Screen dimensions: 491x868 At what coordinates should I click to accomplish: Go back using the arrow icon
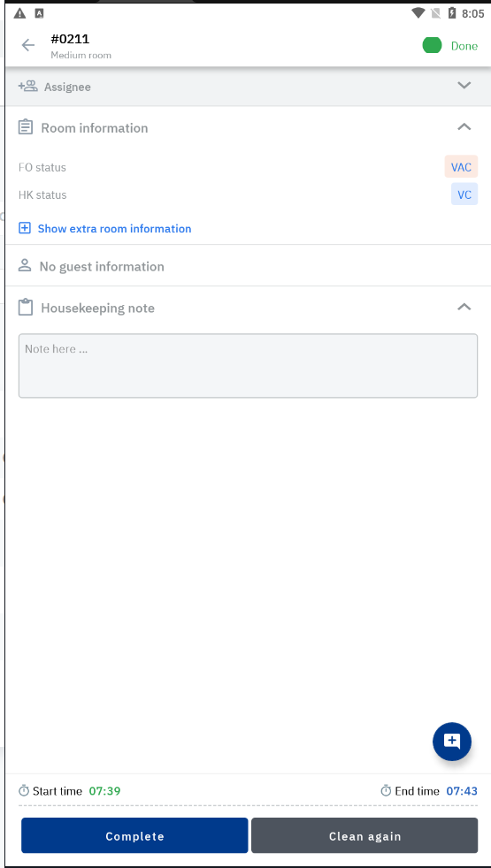(x=27, y=45)
